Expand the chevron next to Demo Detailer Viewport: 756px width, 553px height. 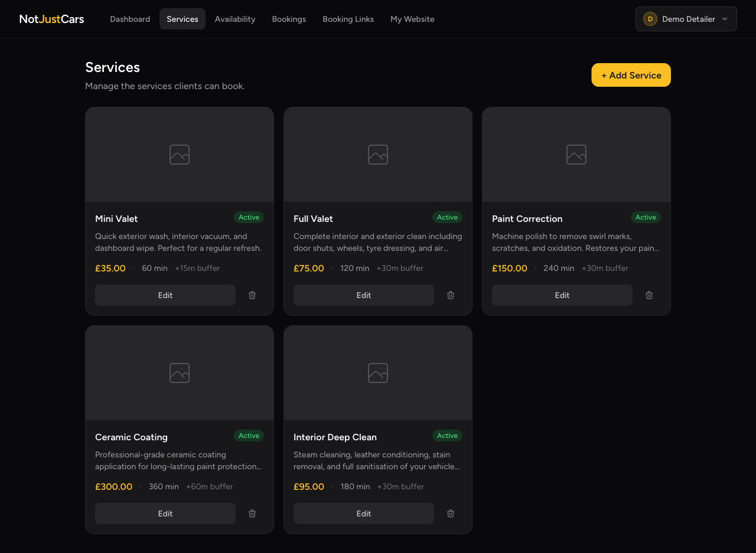(724, 19)
